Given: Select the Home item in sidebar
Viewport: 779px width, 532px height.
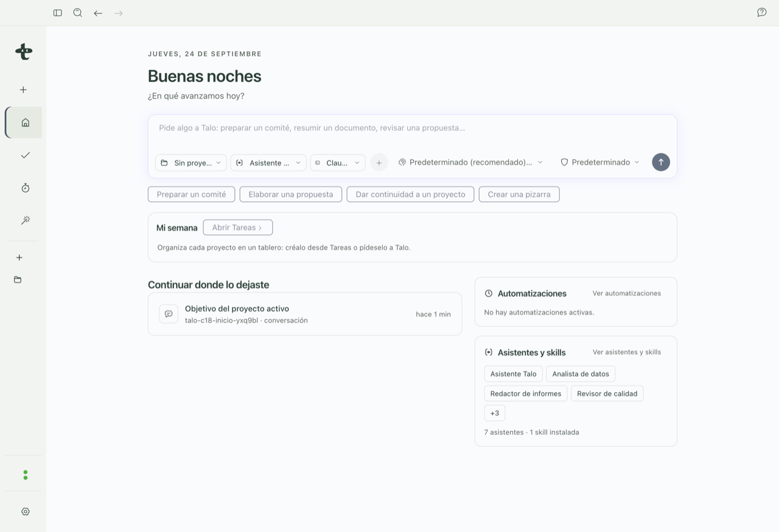Looking at the screenshot, I should (25, 122).
